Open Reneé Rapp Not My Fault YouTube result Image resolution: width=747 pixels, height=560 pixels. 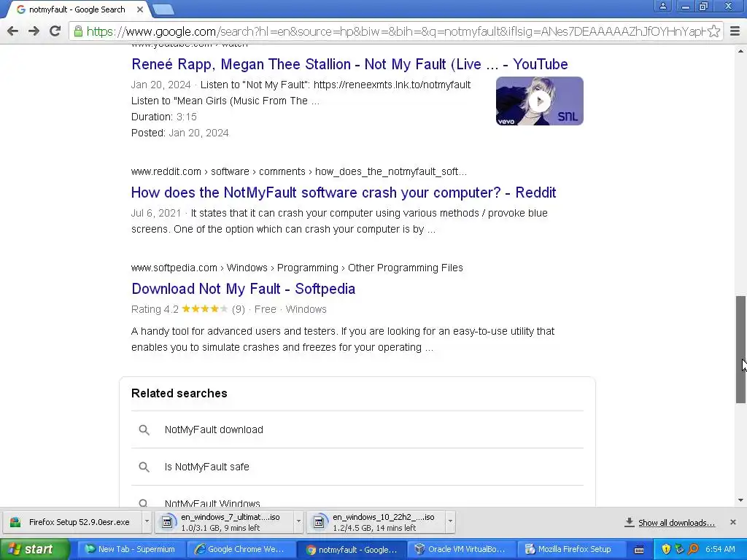click(x=349, y=64)
